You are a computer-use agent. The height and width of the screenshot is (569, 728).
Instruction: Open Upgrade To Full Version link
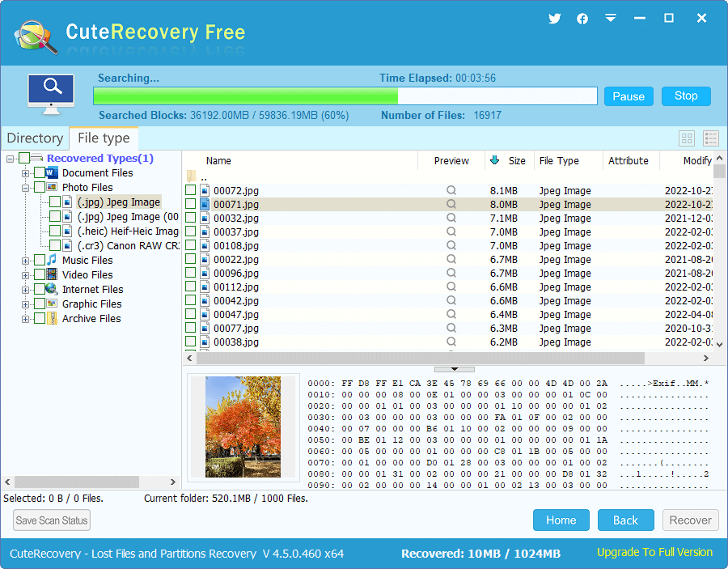coord(654,552)
